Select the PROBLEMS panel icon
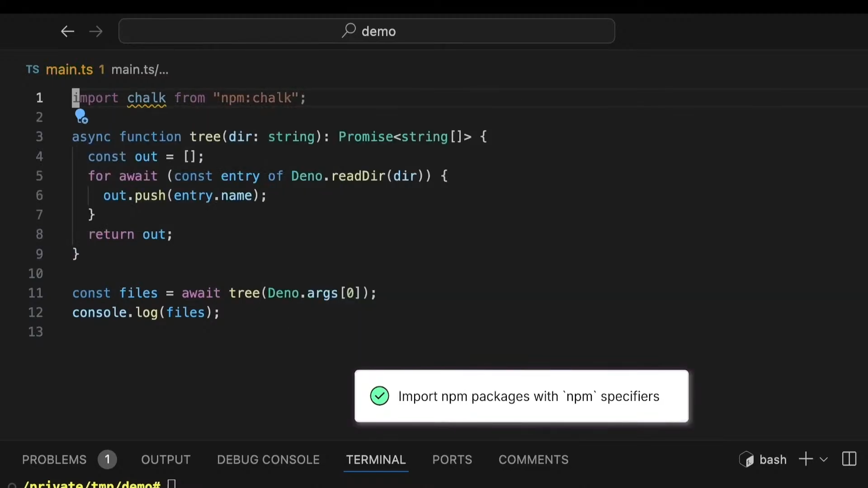The height and width of the screenshot is (488, 868). pyautogui.click(x=55, y=460)
